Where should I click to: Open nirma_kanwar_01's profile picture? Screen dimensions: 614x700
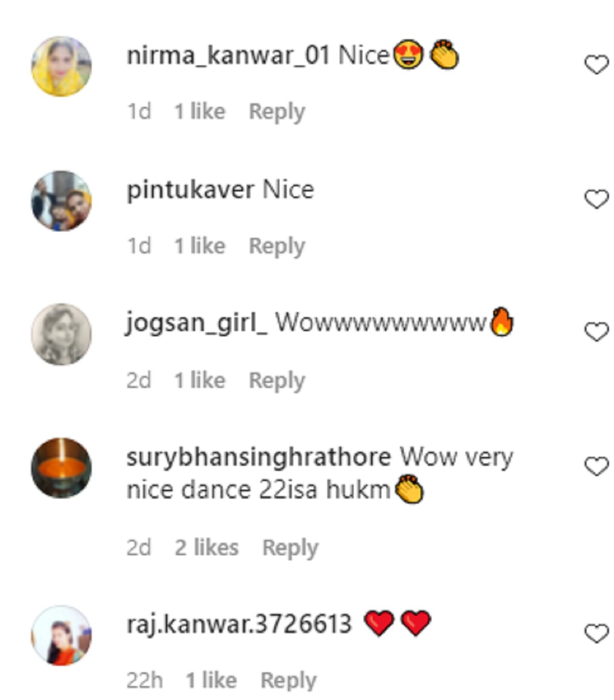pos(61,67)
